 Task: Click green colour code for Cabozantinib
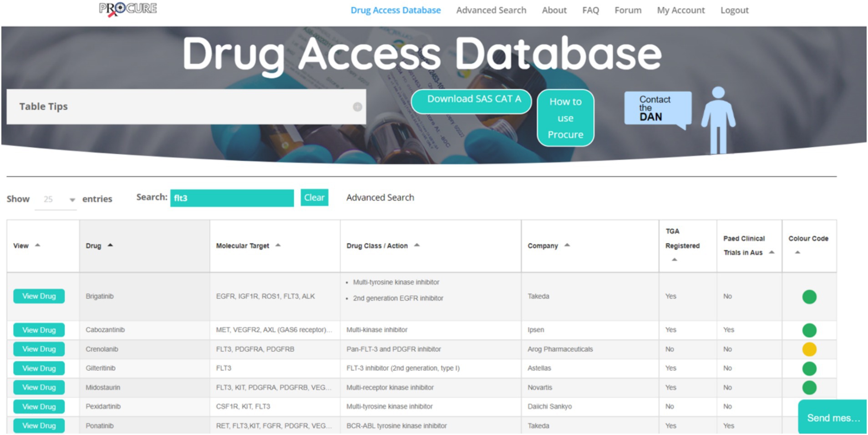pos(809,330)
